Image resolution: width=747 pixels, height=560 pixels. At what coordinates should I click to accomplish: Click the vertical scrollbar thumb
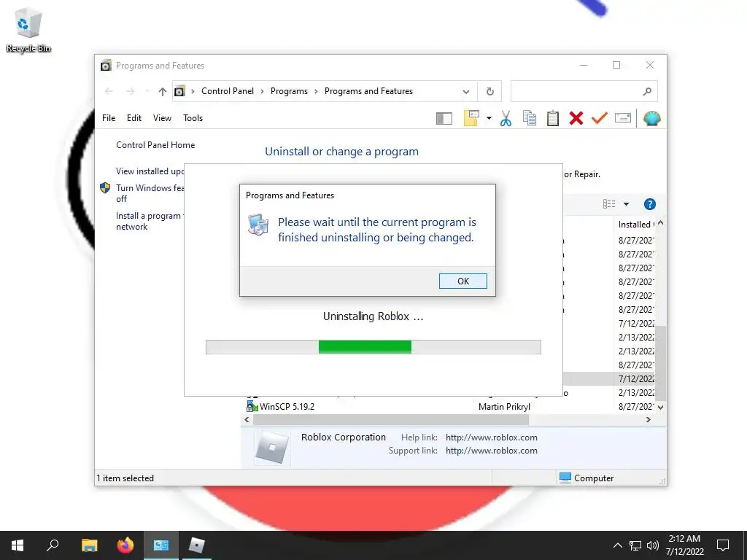(660, 362)
